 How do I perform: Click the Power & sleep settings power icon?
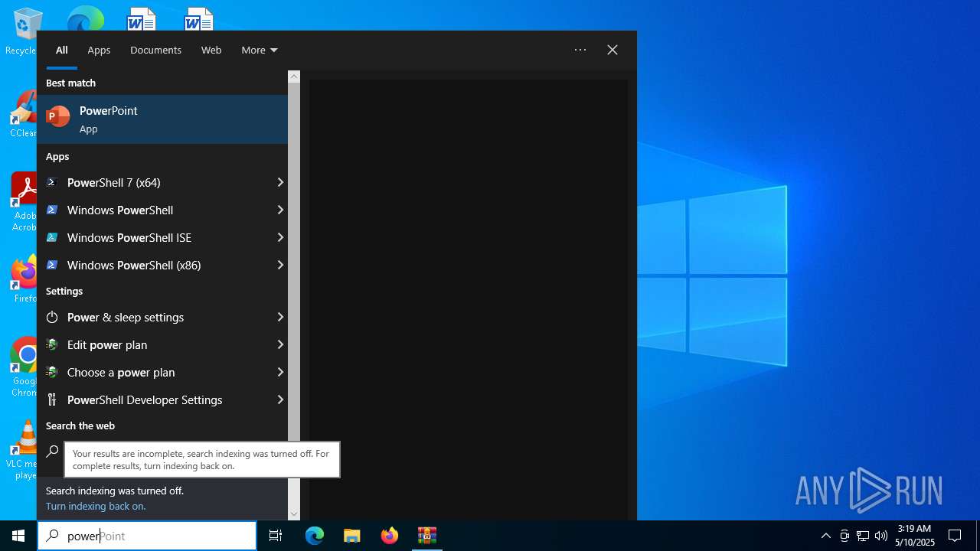point(52,317)
